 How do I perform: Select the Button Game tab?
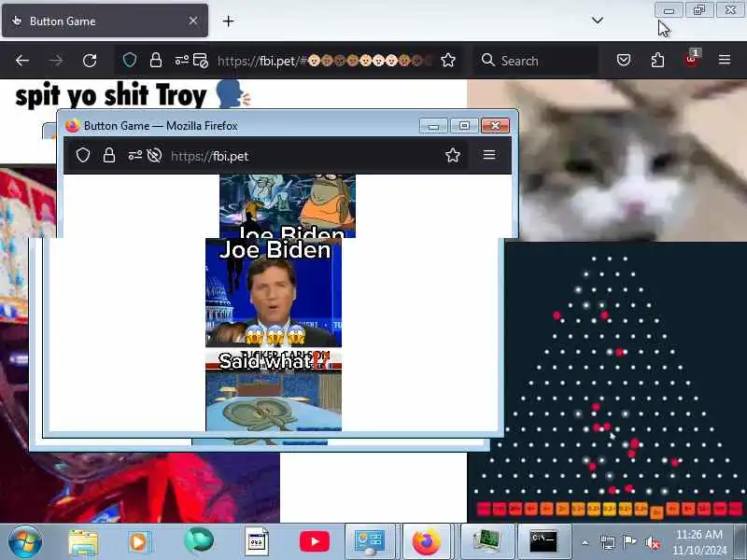(x=105, y=21)
